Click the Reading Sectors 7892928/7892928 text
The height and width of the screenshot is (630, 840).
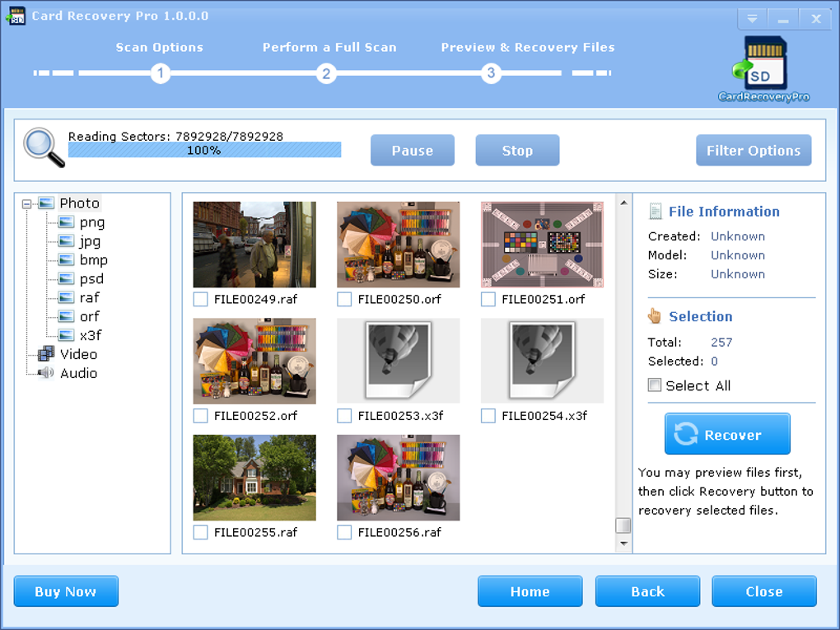tap(175, 136)
